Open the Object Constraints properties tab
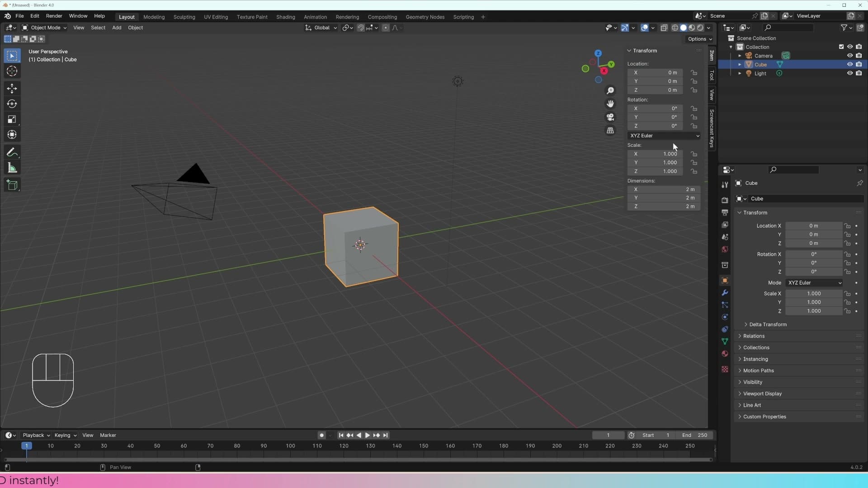Screen dimensions: 868x488 [725, 329]
